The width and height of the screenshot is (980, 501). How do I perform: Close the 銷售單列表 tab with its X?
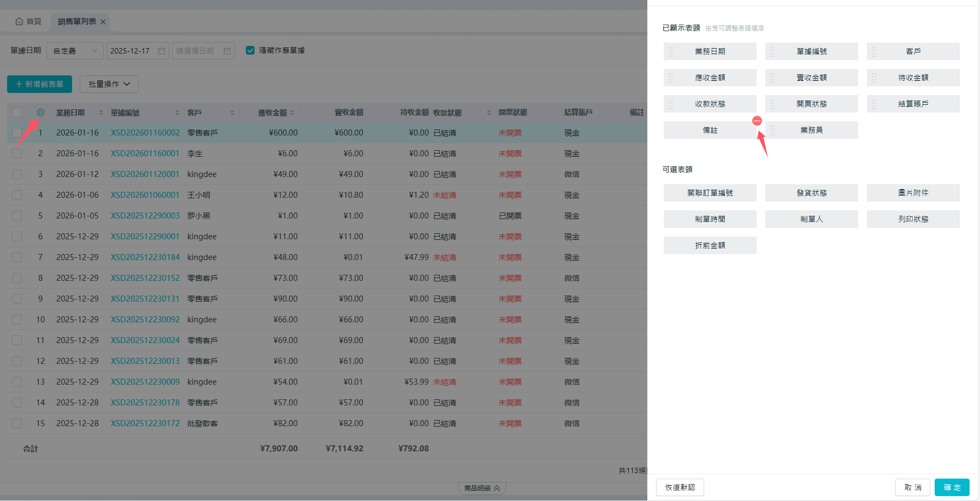(x=103, y=22)
